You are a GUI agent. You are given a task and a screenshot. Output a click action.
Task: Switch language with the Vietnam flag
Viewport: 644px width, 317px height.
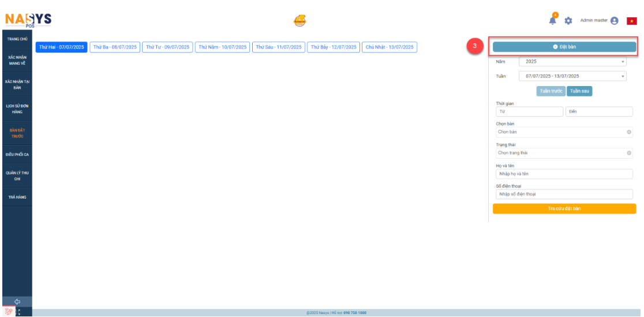(x=631, y=21)
